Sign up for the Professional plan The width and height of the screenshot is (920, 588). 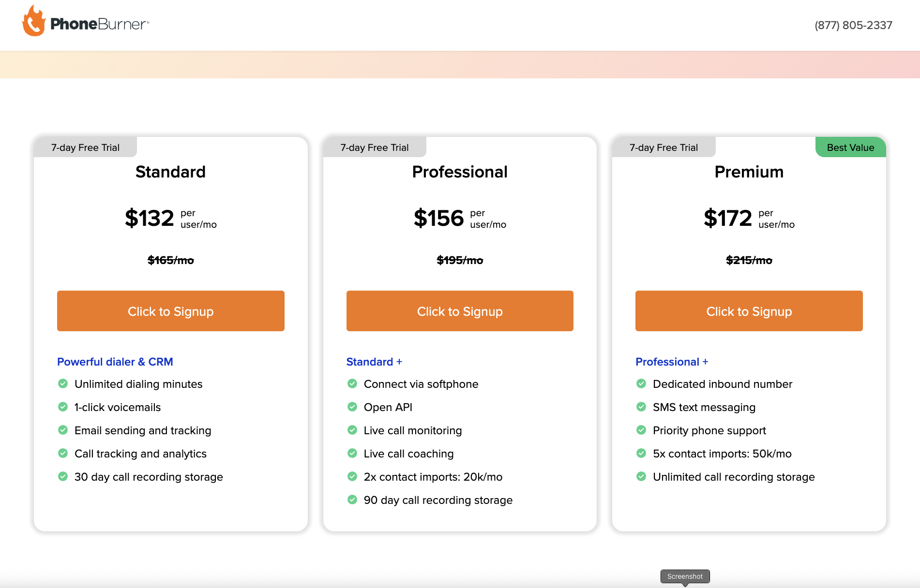coord(460,311)
